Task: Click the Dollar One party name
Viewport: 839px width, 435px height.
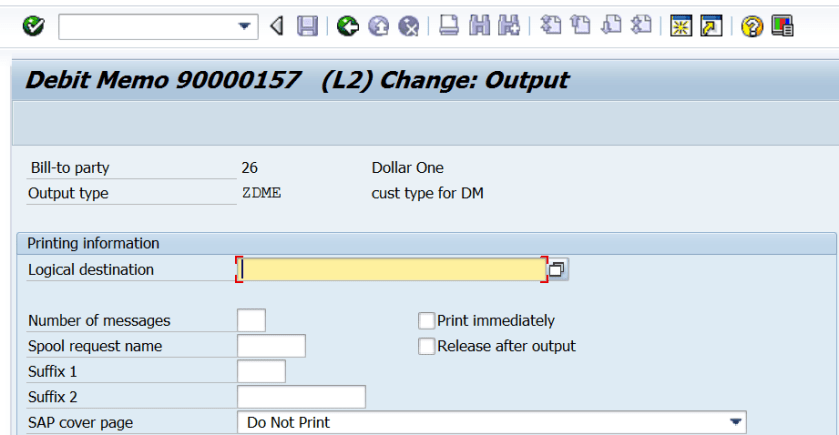Action: pos(408,167)
